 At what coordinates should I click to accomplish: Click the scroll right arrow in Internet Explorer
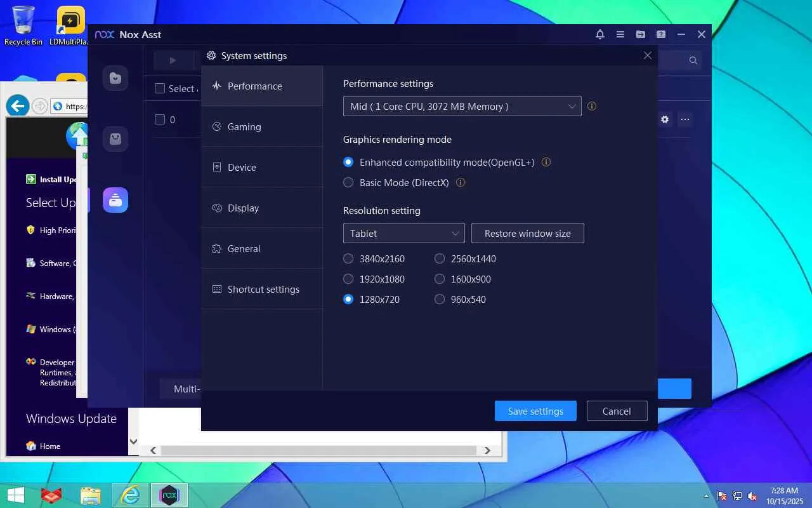pyautogui.click(x=487, y=450)
